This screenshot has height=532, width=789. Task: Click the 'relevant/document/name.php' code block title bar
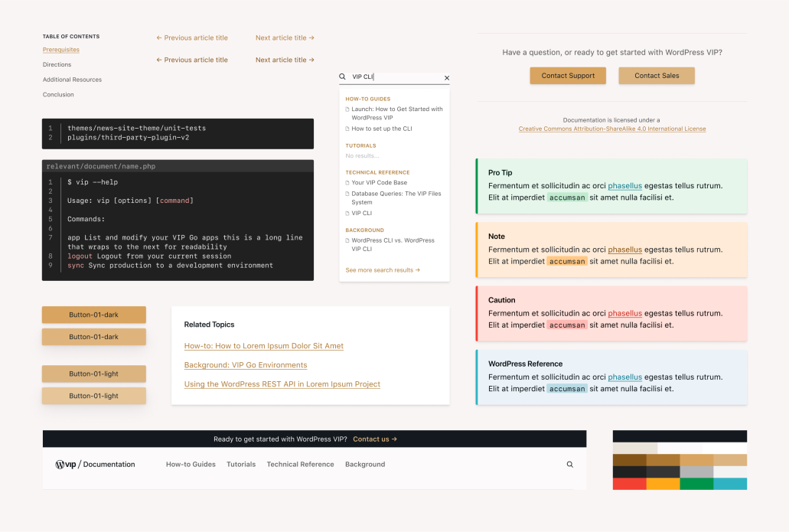click(178, 166)
